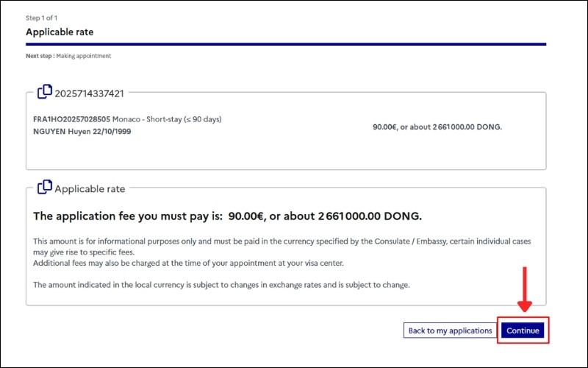Click 'Next step : Making appointment' text

[x=68, y=56]
